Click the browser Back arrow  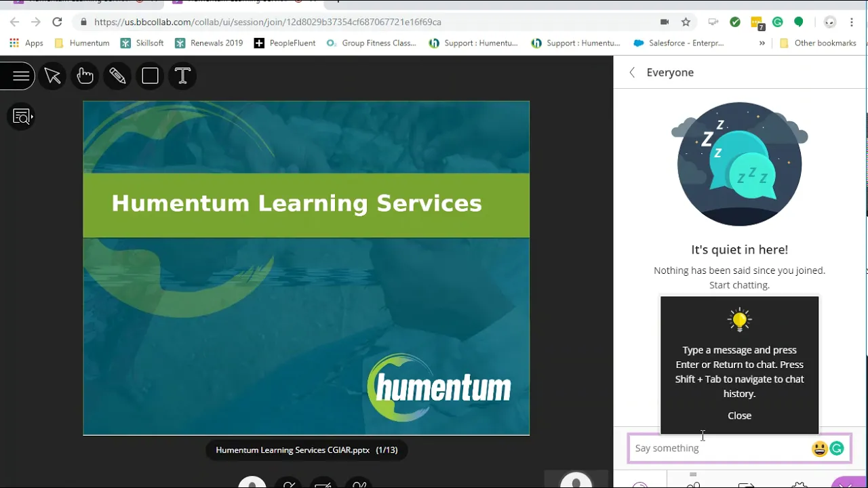pos(14,22)
